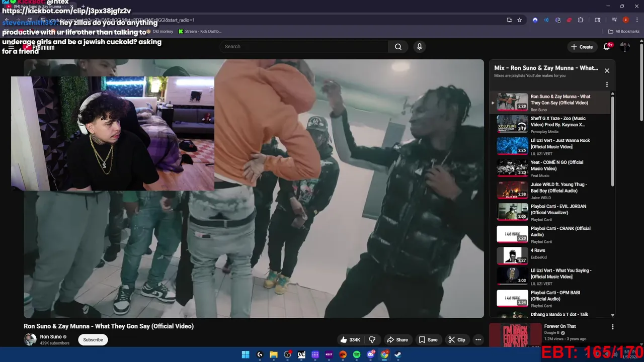Screen dimensions: 644x362
Task: Open the blue sound-wave extension icon
Action: 546,20
